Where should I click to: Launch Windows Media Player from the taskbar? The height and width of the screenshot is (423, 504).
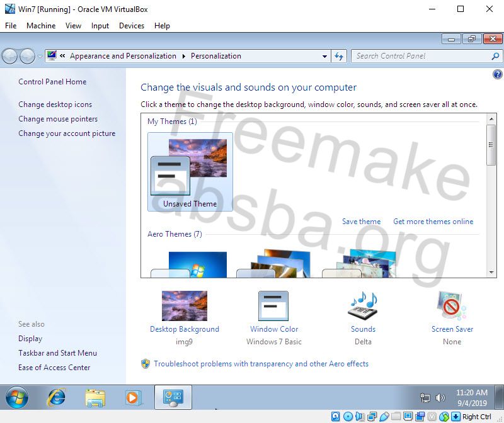point(133,398)
